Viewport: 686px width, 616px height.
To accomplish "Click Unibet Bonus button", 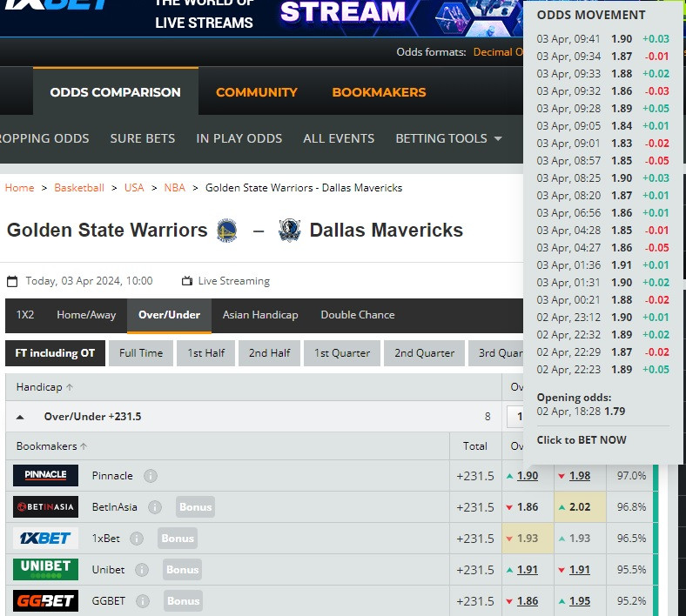I will click(183, 570).
